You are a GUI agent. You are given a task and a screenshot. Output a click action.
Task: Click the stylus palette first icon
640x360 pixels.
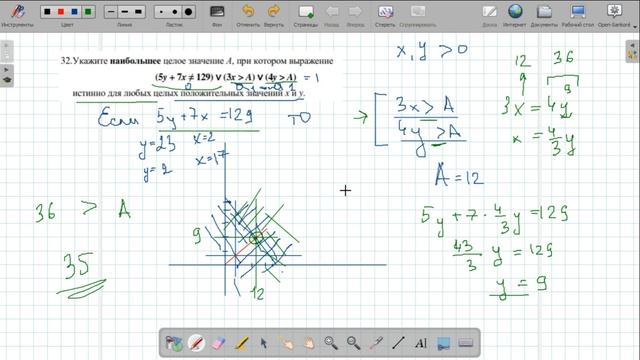(x=174, y=343)
